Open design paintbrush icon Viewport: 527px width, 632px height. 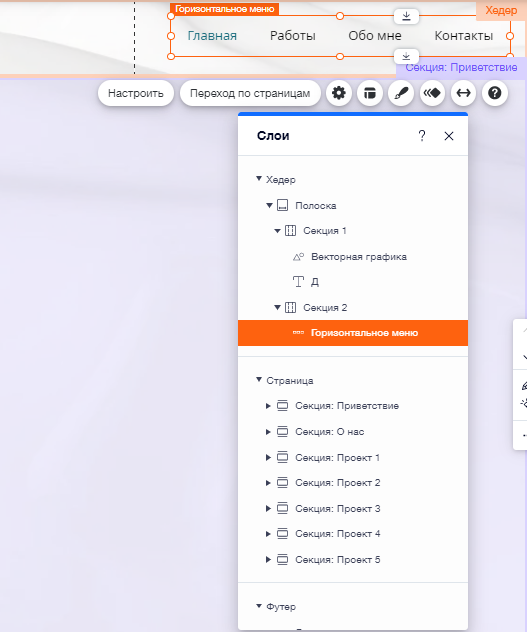(x=401, y=94)
